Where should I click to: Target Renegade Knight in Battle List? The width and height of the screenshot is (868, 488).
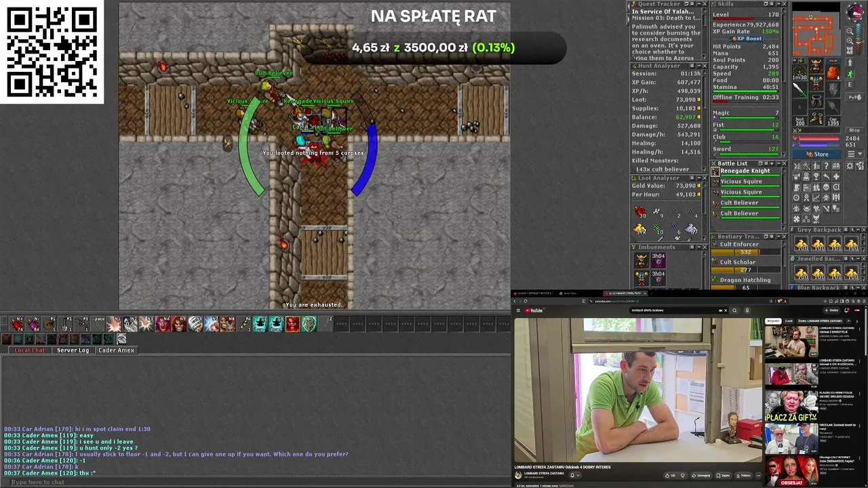(747, 171)
